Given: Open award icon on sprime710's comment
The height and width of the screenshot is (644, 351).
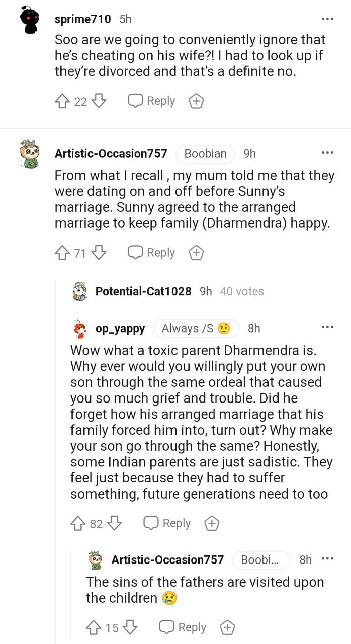Looking at the screenshot, I should (x=196, y=101).
